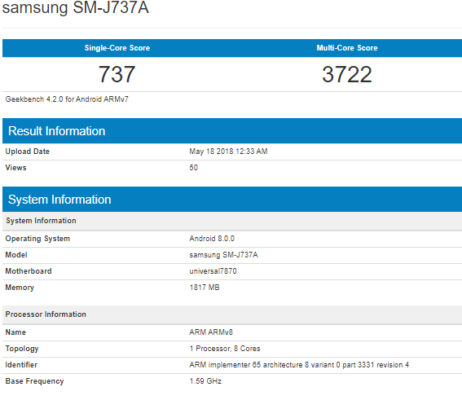Click the 'samsung SM-J737A' page title

75,7
